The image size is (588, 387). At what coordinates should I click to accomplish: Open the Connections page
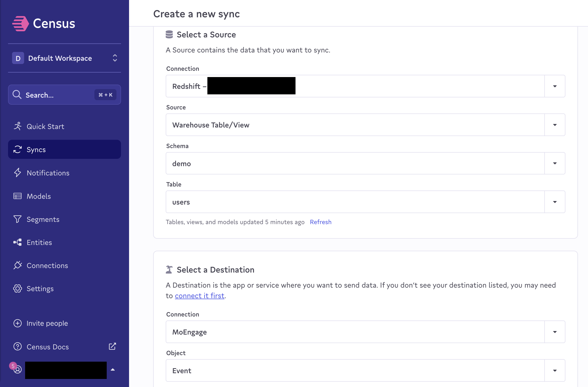[47, 265]
